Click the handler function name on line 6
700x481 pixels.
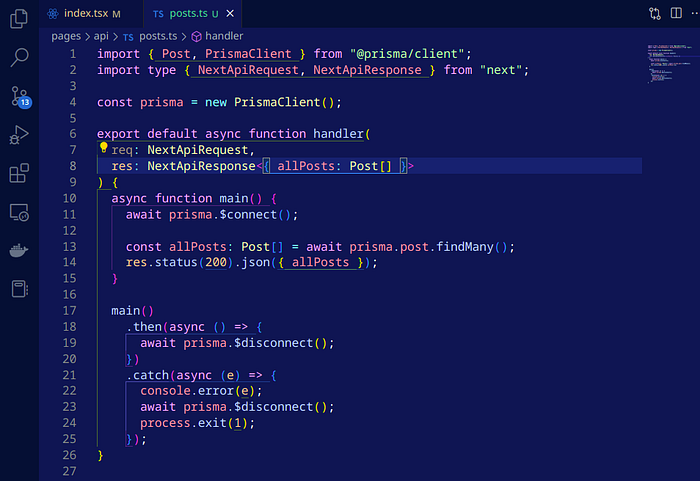tap(338, 134)
